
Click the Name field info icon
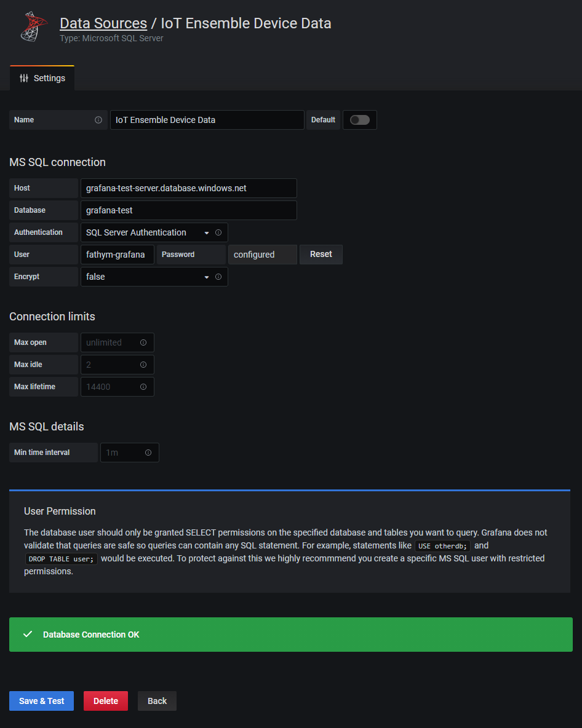click(98, 120)
